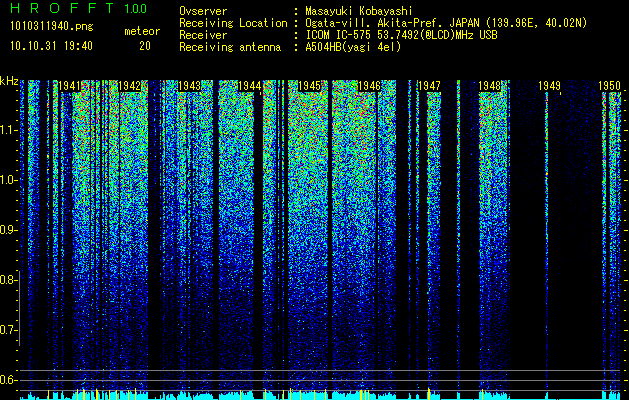Click the Receiver label
Viewport: 629px width, 400px height.
[203, 35]
